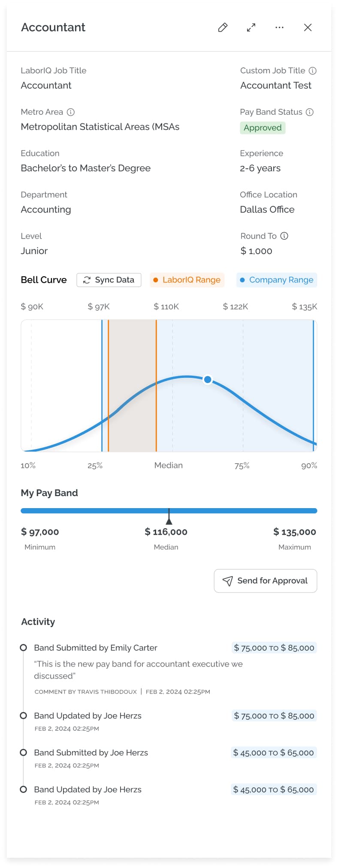Click the blue dot on bell curve

208,379
